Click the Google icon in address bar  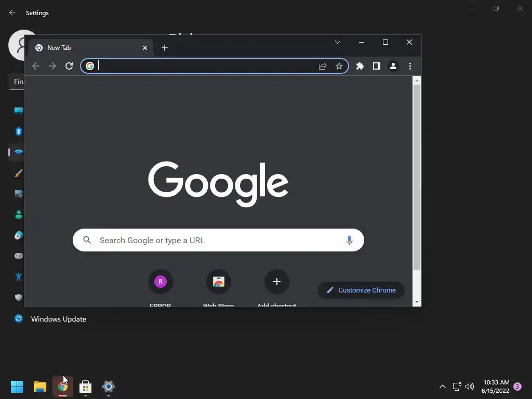[89, 66]
